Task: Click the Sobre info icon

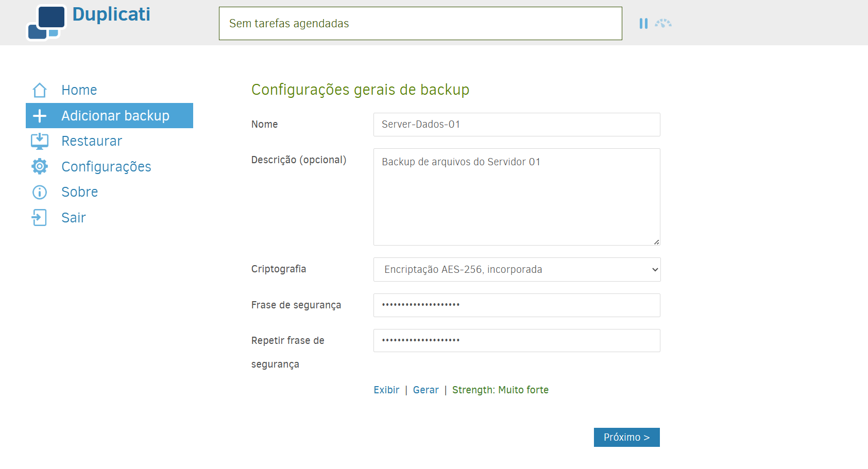Action: point(40,192)
